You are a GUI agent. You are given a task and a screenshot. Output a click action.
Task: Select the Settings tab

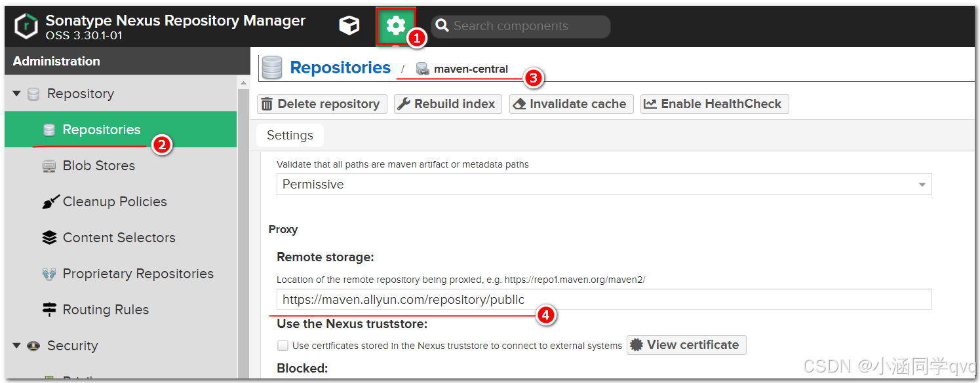[290, 136]
